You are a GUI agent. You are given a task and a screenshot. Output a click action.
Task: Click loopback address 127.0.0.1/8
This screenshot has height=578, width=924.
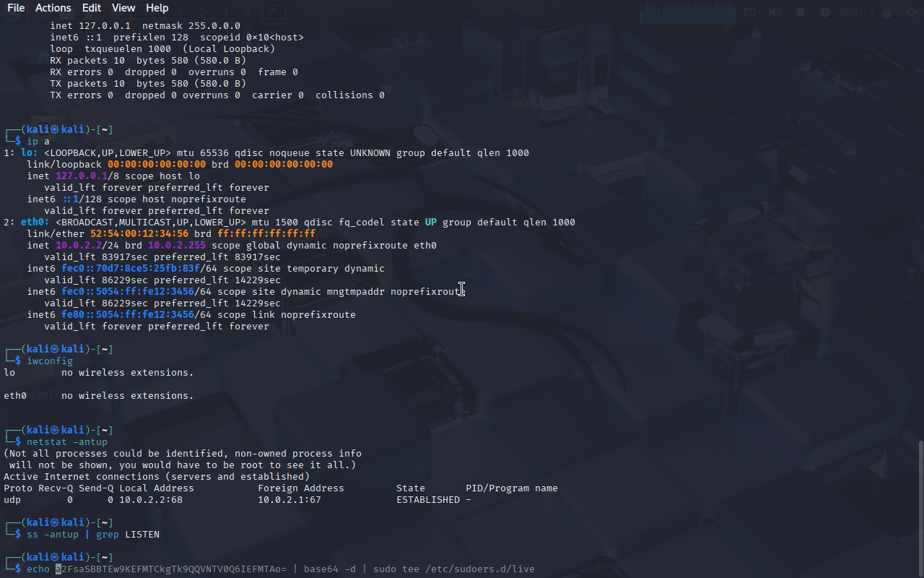pos(87,176)
